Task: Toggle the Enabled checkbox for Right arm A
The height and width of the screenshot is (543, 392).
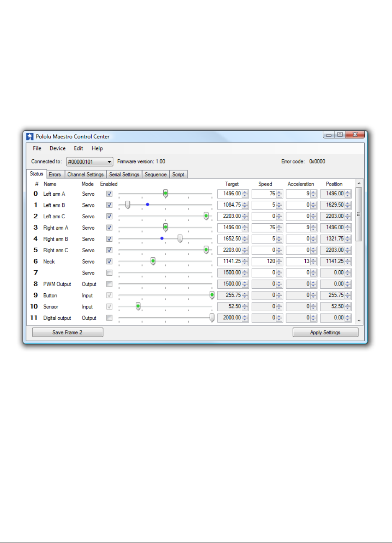Action: coord(109,228)
